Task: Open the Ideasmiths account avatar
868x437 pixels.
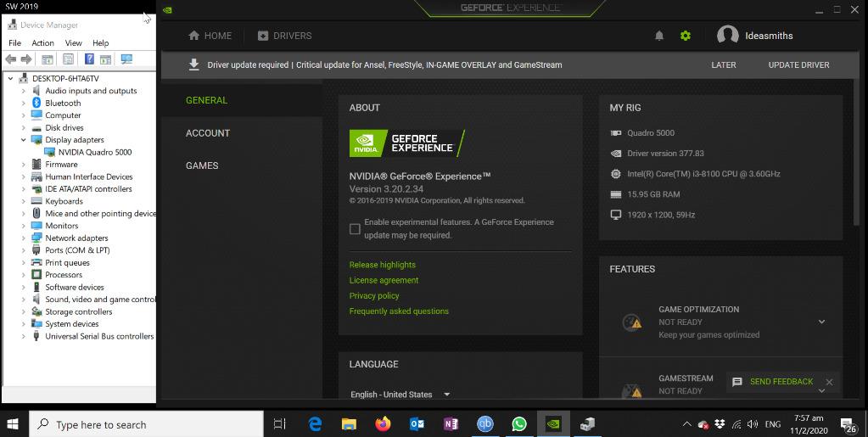Action: [x=727, y=36]
